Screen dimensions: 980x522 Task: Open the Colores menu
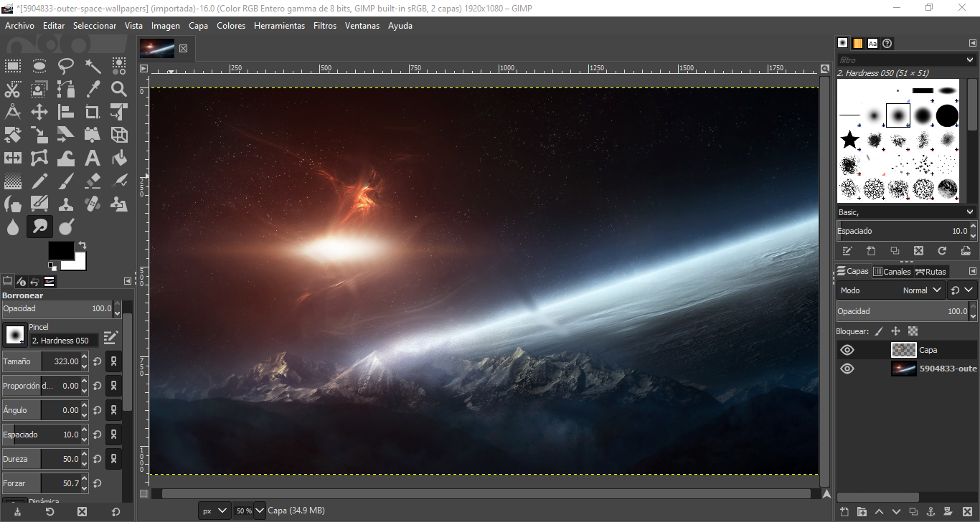[x=231, y=26]
